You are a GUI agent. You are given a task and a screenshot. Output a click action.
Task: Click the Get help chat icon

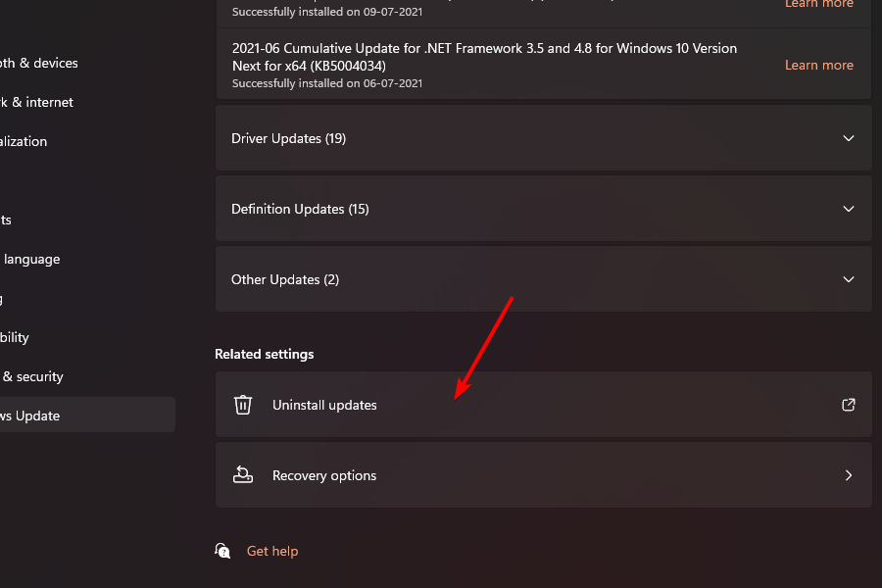222,551
